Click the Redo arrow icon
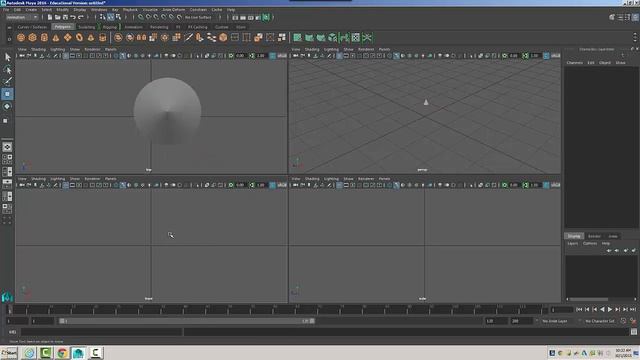The width and height of the screenshot is (640, 360). (81, 17)
